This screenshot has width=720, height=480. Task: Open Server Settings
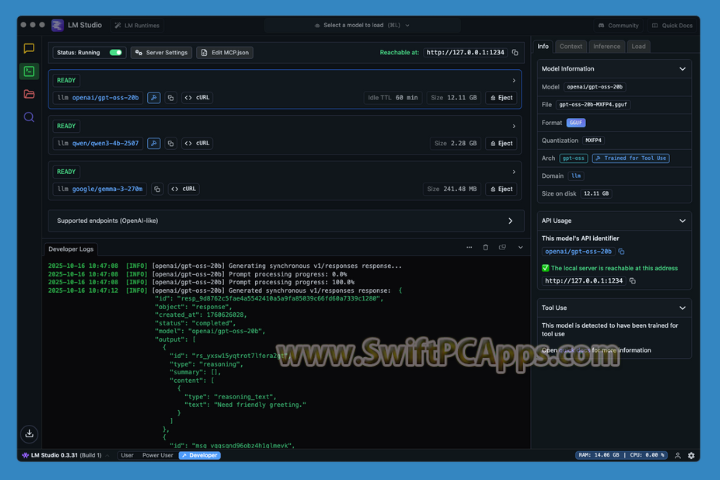coord(161,52)
